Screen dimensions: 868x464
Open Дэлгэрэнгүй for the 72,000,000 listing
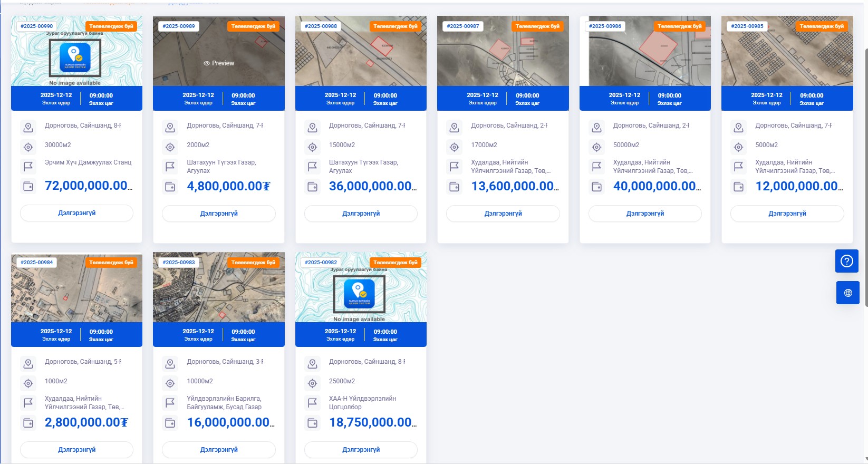point(76,213)
